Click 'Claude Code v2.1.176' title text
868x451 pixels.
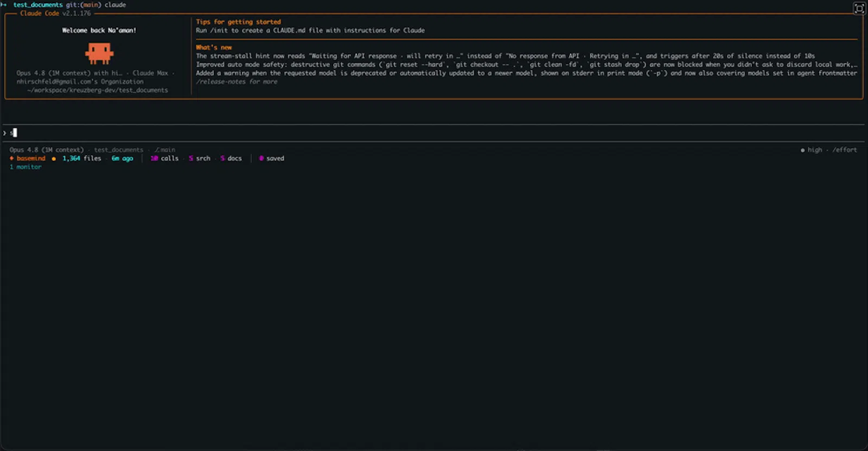click(x=55, y=13)
